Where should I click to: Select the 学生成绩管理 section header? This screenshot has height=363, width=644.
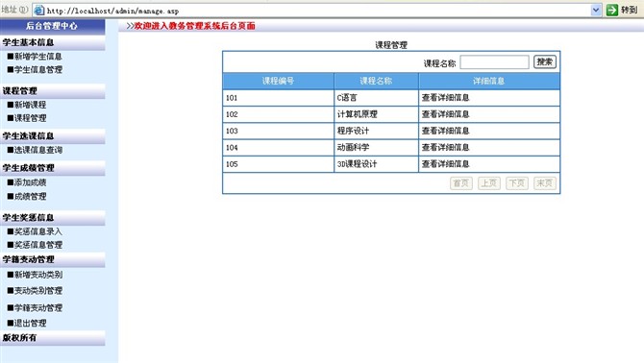[x=53, y=168]
